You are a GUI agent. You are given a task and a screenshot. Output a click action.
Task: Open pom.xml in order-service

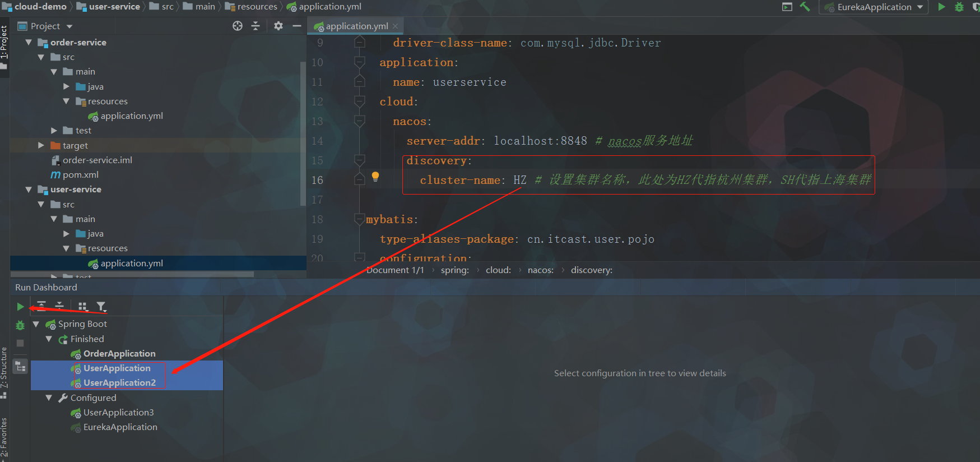point(81,174)
